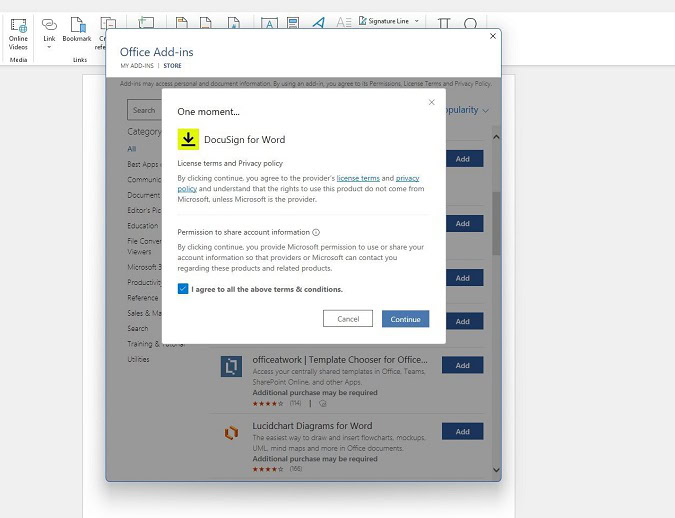Viewport: 675px width, 518px height.
Task: Click the Equation pi icon
Action: 444,23
